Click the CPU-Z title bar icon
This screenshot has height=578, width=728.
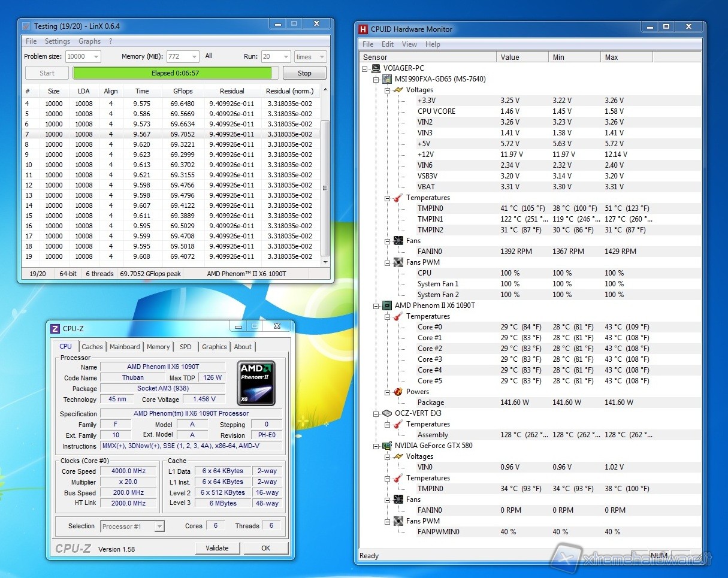[x=55, y=328]
